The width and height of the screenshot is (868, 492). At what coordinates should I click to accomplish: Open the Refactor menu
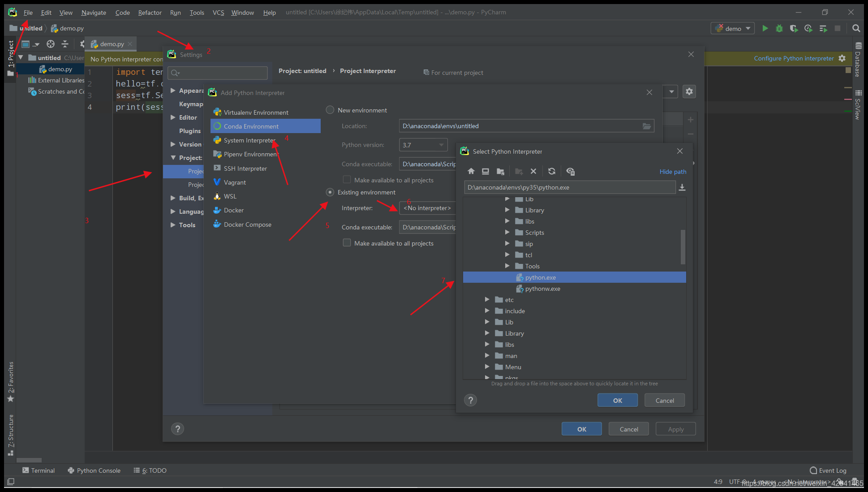coord(150,13)
